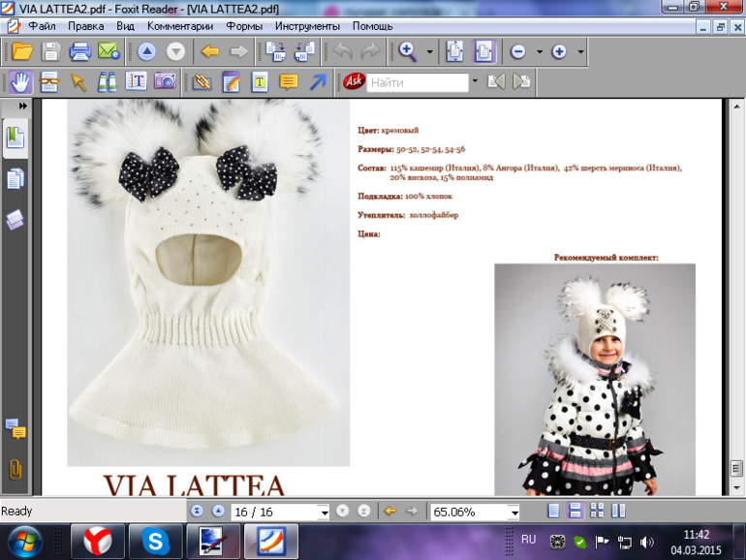Select the Typewriter tool icon
Screen dimensions: 746x560
(x=260, y=82)
